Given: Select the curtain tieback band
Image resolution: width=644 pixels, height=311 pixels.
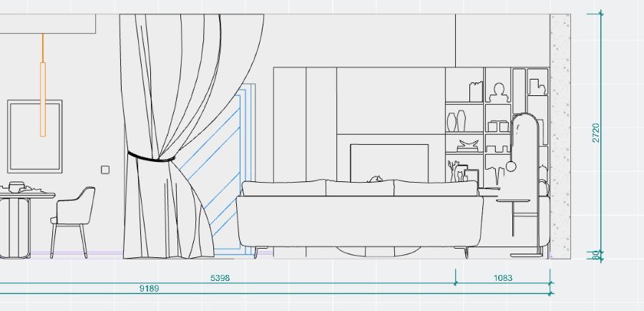Looking at the screenshot, I should point(151,157).
